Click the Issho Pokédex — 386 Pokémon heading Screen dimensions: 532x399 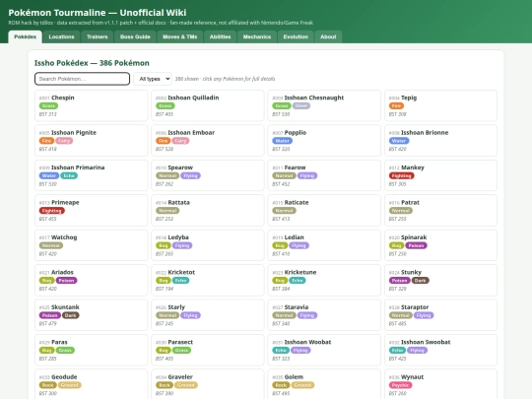tap(92, 63)
